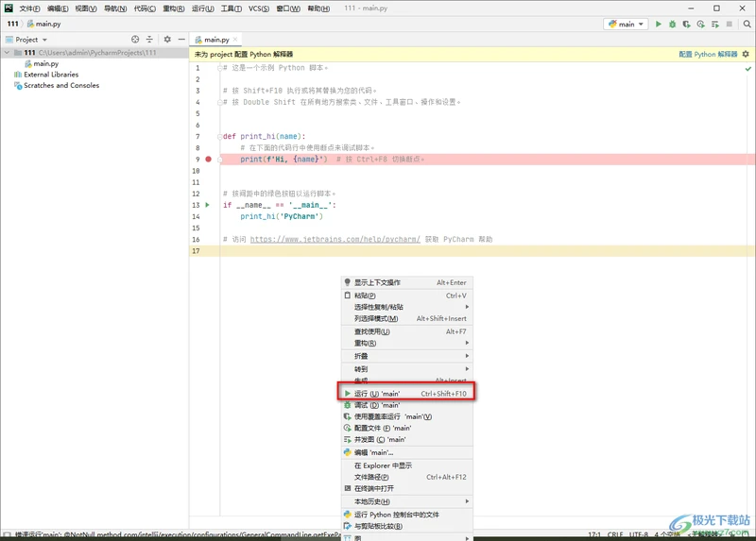Choose 编辑 'main'... menu item
Image resolution: width=756 pixels, height=541 pixels.
point(407,453)
